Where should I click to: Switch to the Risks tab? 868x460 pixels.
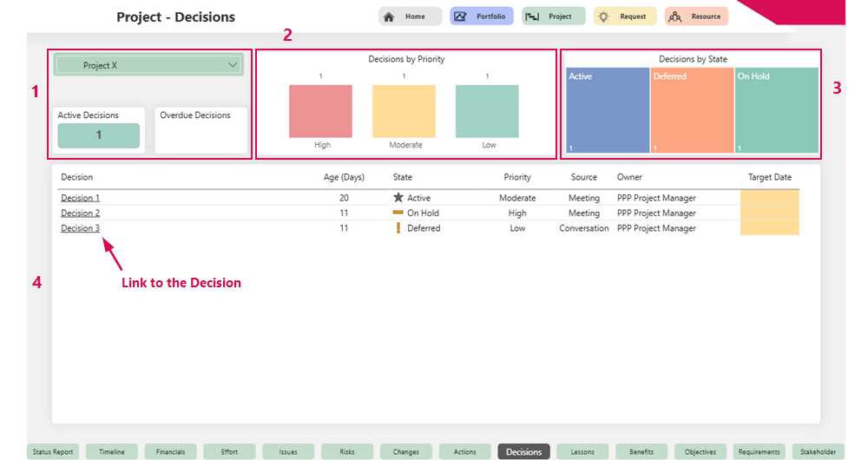point(347,451)
